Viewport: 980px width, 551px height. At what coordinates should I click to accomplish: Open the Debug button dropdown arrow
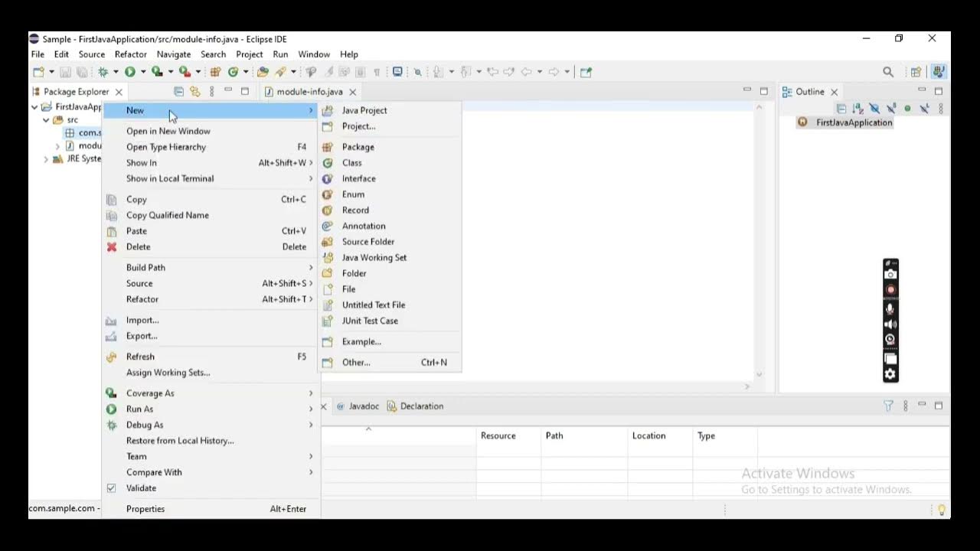coord(116,72)
